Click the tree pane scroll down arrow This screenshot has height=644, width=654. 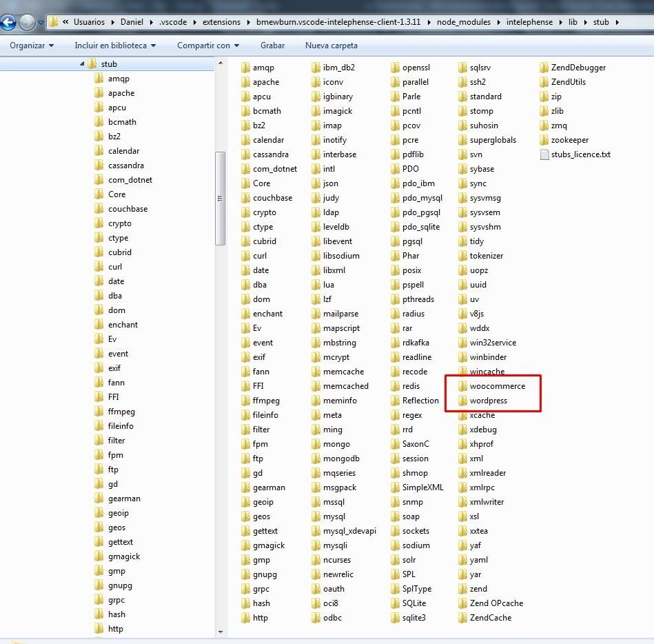click(x=221, y=632)
